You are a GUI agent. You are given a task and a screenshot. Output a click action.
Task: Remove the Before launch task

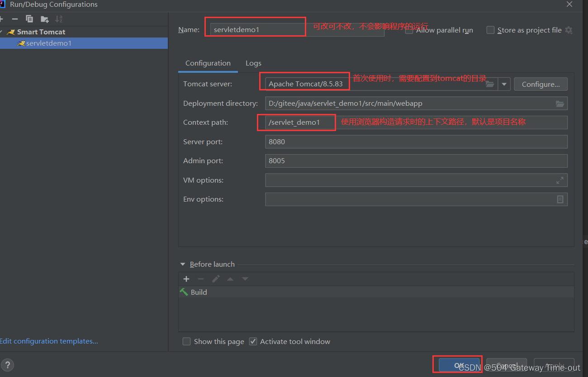(201, 279)
